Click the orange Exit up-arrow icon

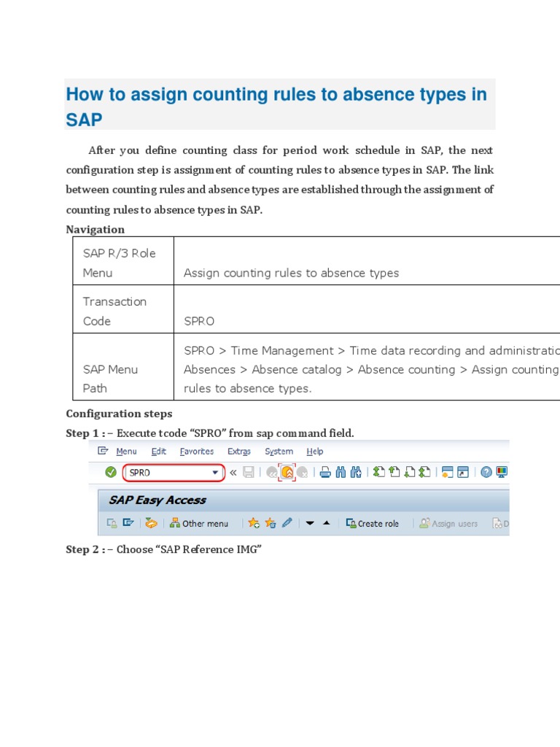pyautogui.click(x=287, y=472)
